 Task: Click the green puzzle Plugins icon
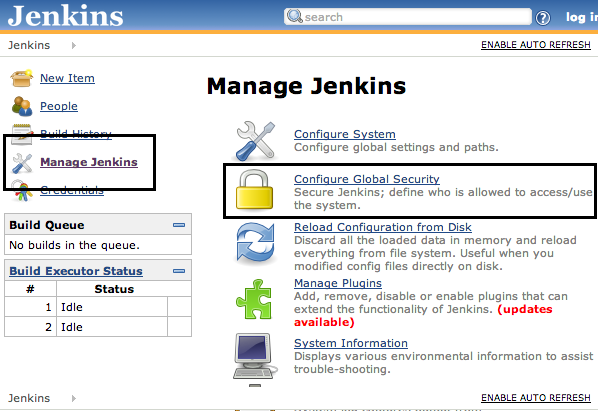[x=254, y=299]
